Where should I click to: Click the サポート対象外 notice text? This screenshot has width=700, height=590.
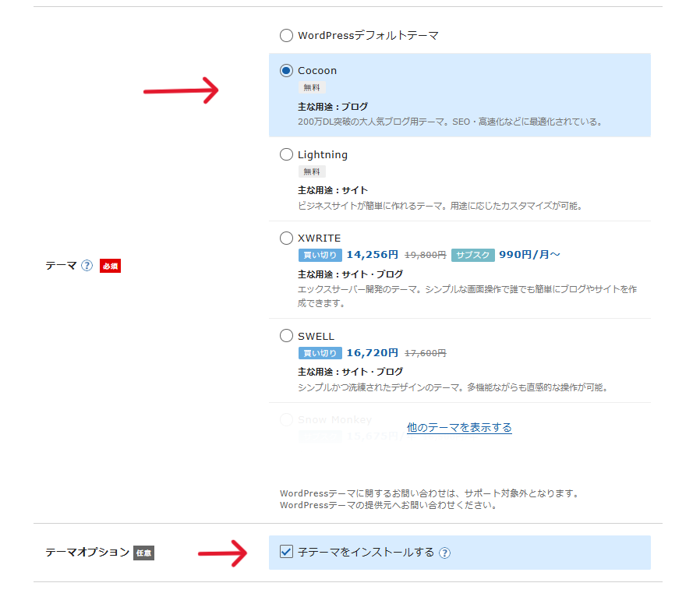[x=430, y=493]
